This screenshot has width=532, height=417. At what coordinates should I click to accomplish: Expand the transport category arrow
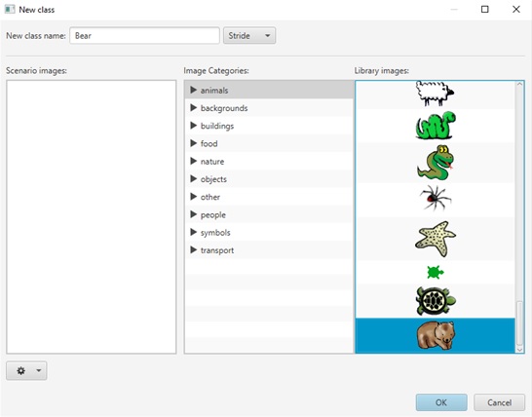click(193, 250)
